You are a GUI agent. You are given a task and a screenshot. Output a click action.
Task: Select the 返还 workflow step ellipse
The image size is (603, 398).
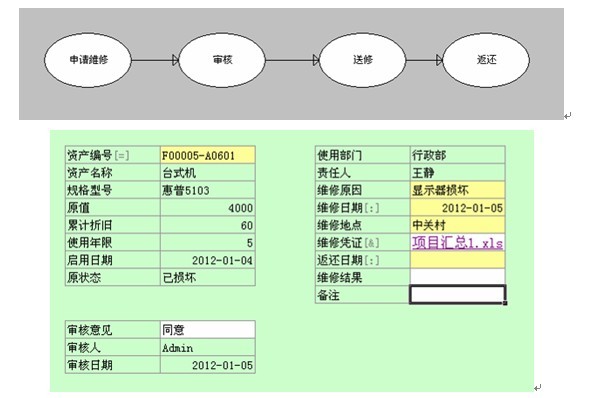pos(486,60)
